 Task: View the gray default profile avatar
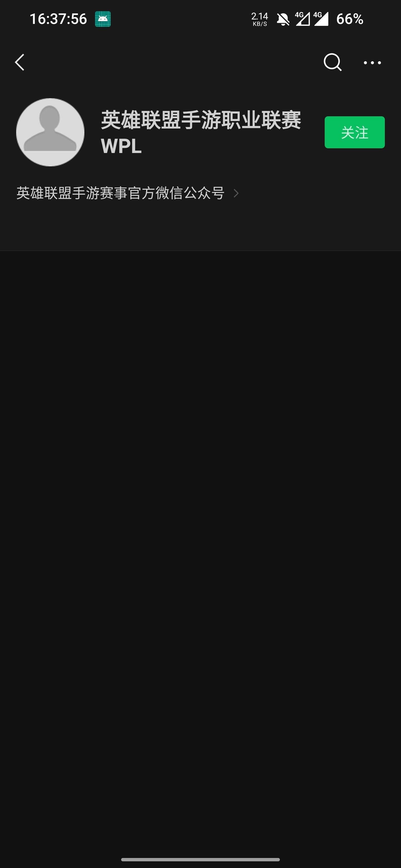tap(50, 132)
